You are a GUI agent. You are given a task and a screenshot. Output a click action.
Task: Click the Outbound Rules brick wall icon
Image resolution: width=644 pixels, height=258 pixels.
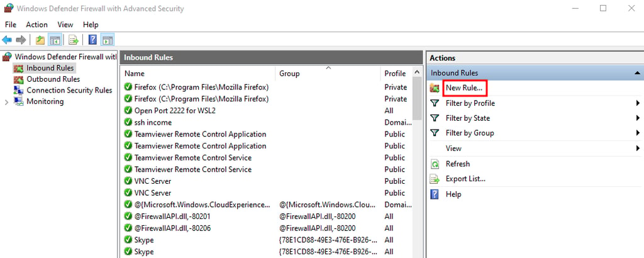18,79
